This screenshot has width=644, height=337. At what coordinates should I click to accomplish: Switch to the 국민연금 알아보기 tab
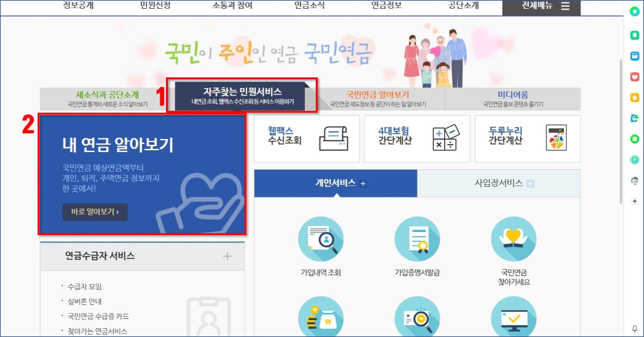[x=378, y=99]
